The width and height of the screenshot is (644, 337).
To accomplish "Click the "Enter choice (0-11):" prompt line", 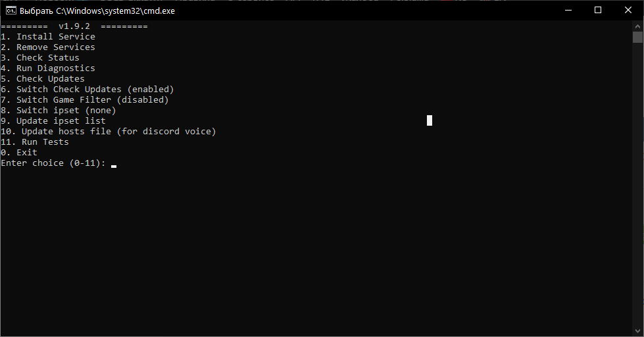I will pos(53,163).
